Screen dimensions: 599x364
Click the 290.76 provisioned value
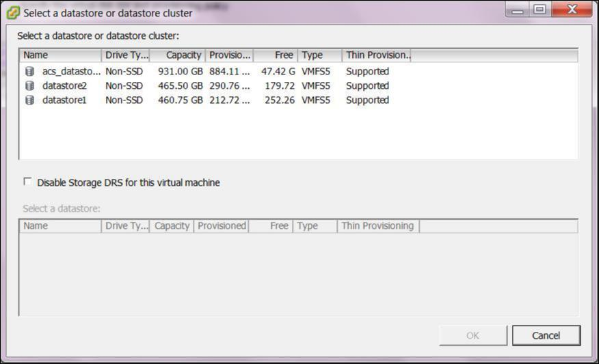point(230,86)
